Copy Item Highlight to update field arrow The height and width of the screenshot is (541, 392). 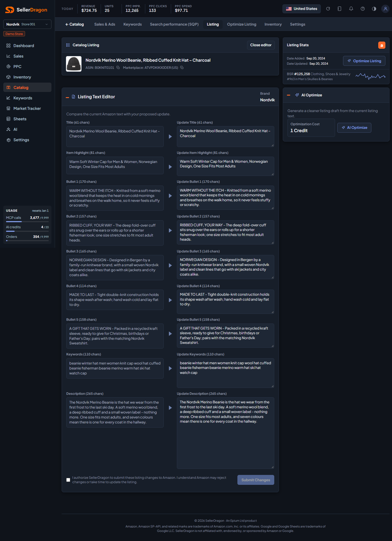tap(170, 167)
